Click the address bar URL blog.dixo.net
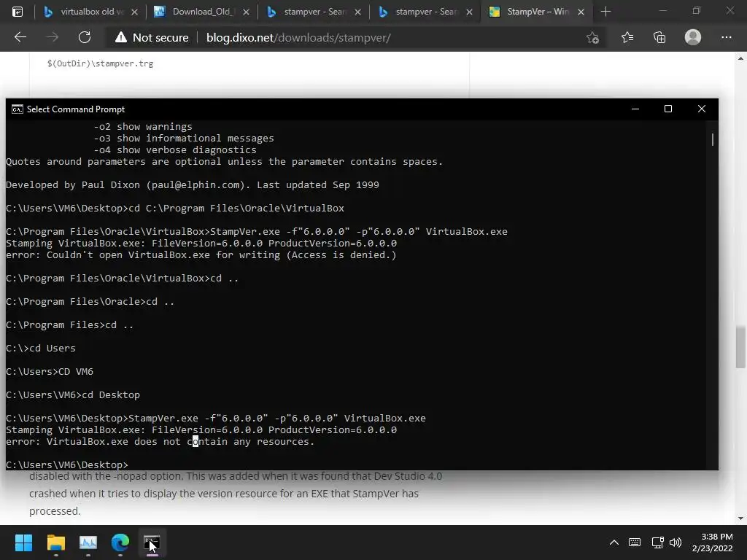The image size is (747, 560). point(298,38)
